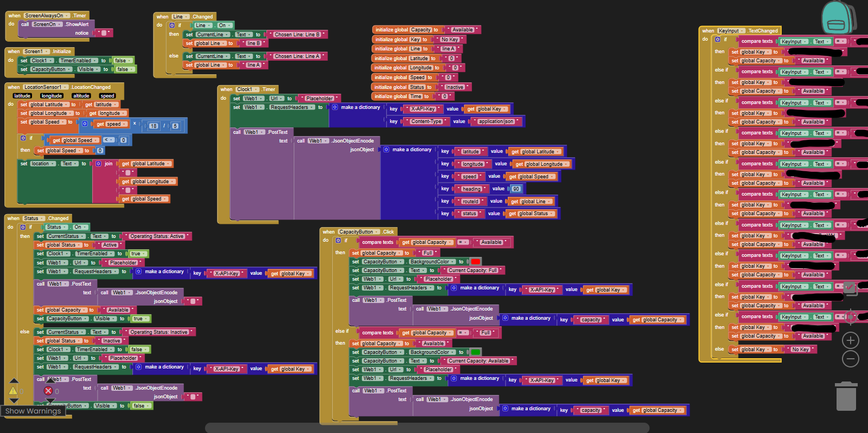Click the zoom in plus icon
This screenshot has width=868, height=433.
pyautogui.click(x=850, y=340)
